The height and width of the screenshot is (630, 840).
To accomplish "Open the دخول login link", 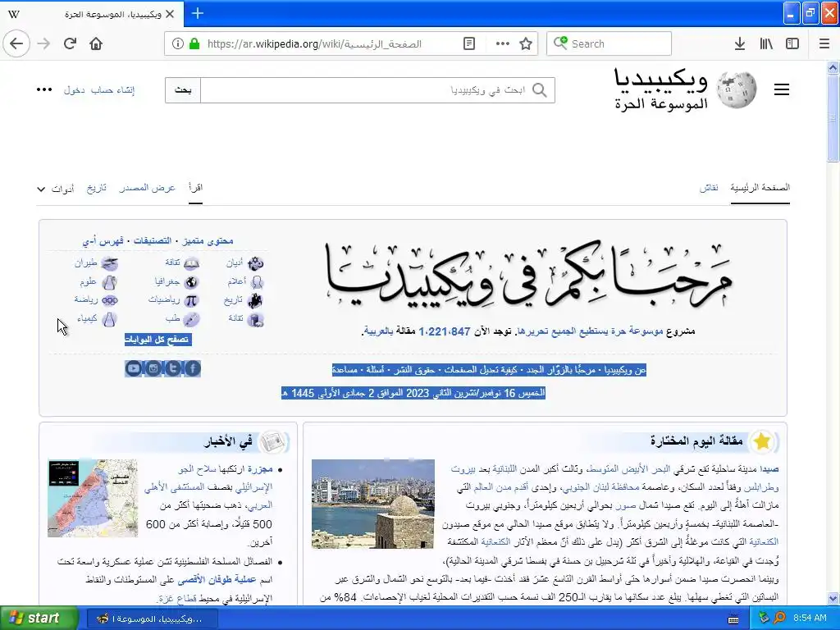I will (x=75, y=90).
